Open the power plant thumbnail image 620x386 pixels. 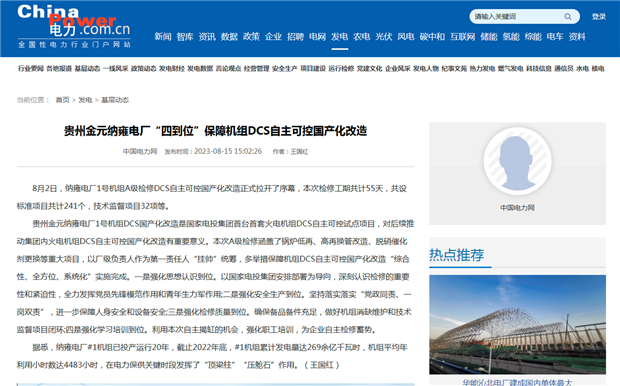(517, 324)
